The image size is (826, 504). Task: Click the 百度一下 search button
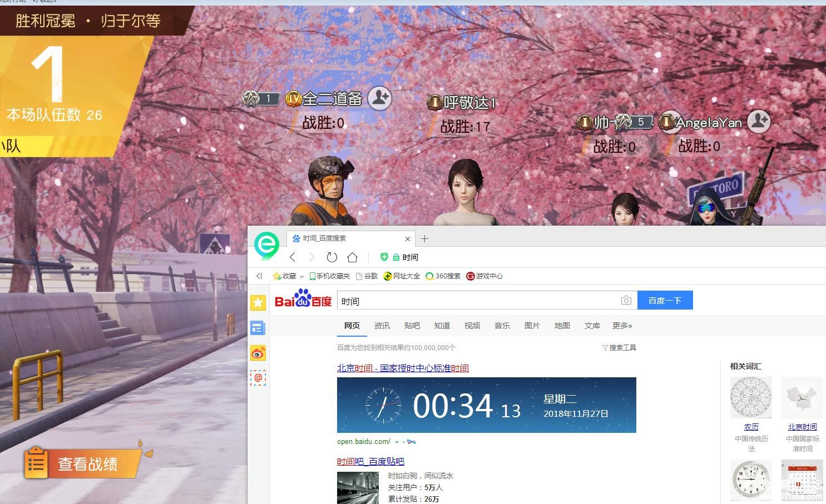(x=665, y=300)
